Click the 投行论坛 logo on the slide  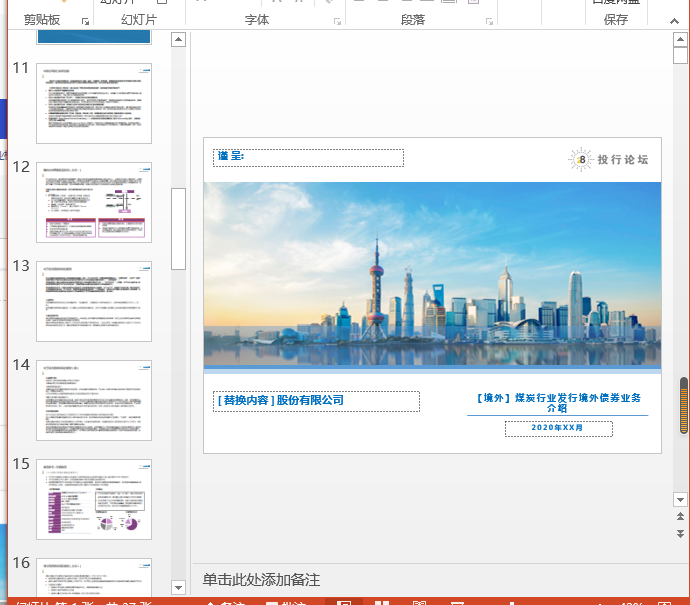pos(609,159)
